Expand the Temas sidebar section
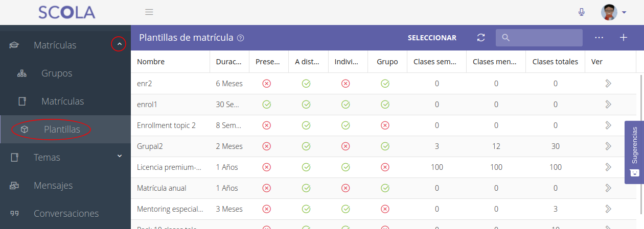 point(120,156)
